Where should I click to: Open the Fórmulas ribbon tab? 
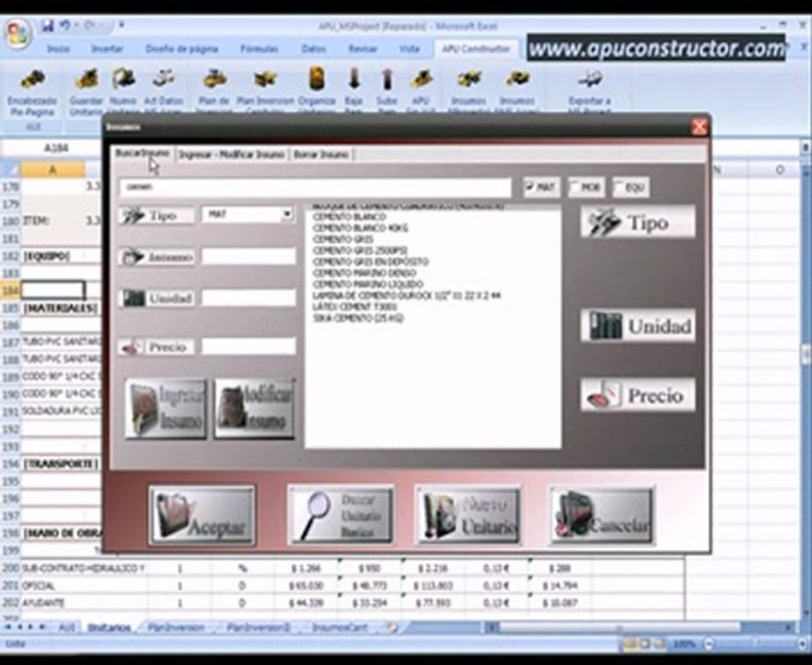click(260, 49)
